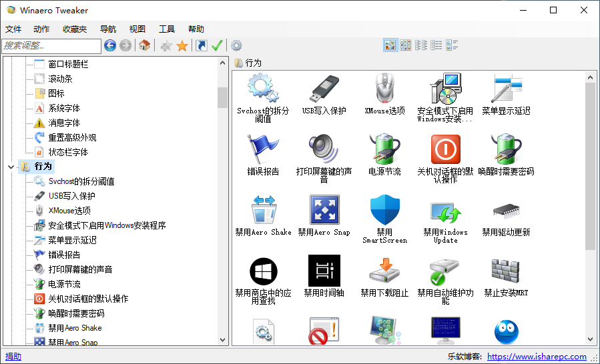The height and width of the screenshot is (364, 600).
Task: Click the shortcut arrow toolbar icon
Action: pos(202,45)
